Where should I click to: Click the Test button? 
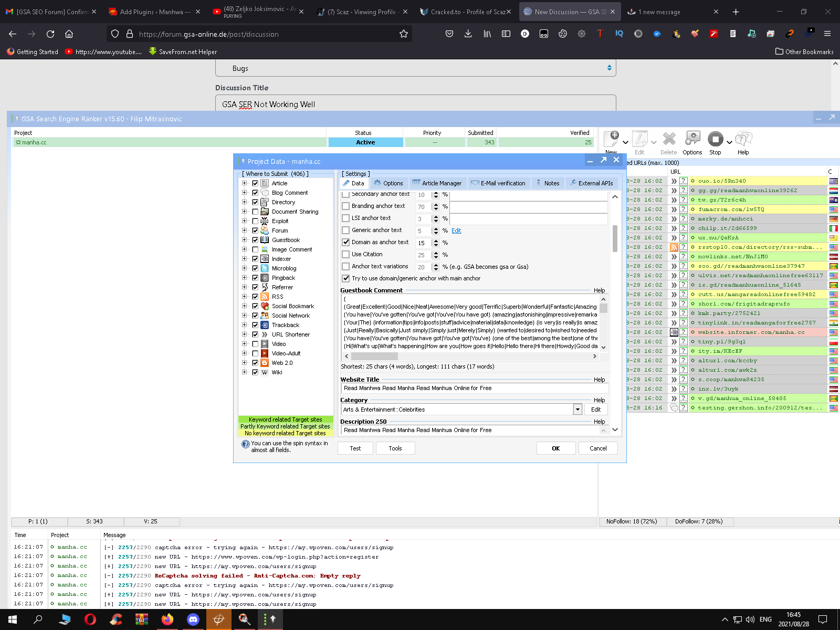tap(355, 448)
